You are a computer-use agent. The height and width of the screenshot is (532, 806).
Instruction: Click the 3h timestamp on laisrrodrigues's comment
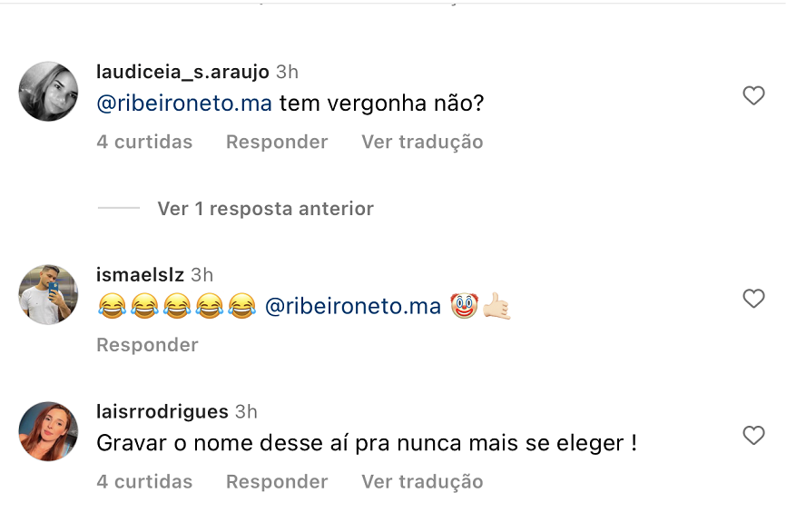[246, 412]
